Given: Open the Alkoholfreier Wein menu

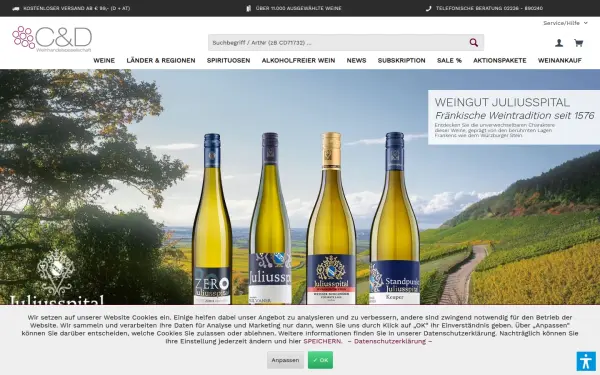Looking at the screenshot, I should (x=298, y=60).
